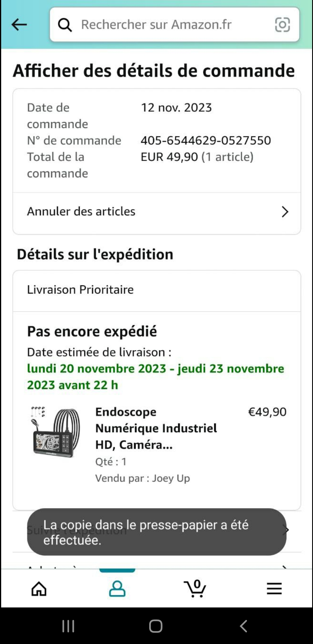This screenshot has height=644, width=313.
Task: Focus the Rechercher sur Amazon.fr field
Action: (168, 25)
